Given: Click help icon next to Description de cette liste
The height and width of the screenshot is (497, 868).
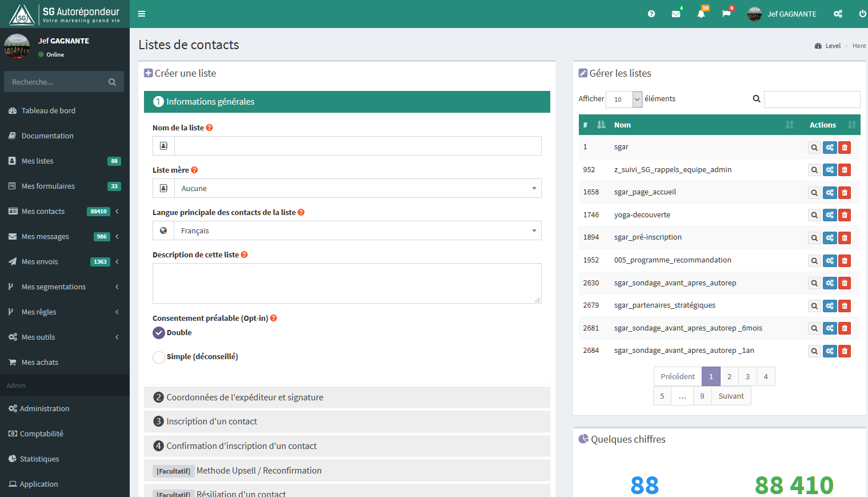Looking at the screenshot, I should 244,255.
